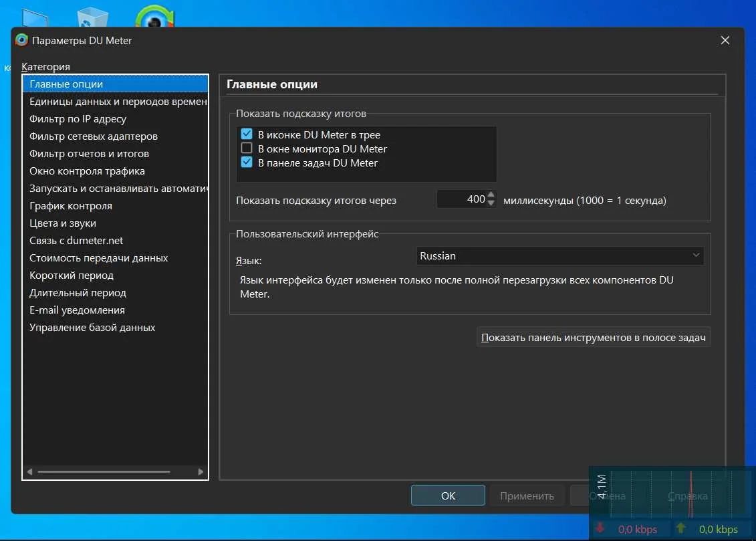Open the Recycle Bin desktop icon
756x541 pixels.
pyautogui.click(x=92, y=17)
